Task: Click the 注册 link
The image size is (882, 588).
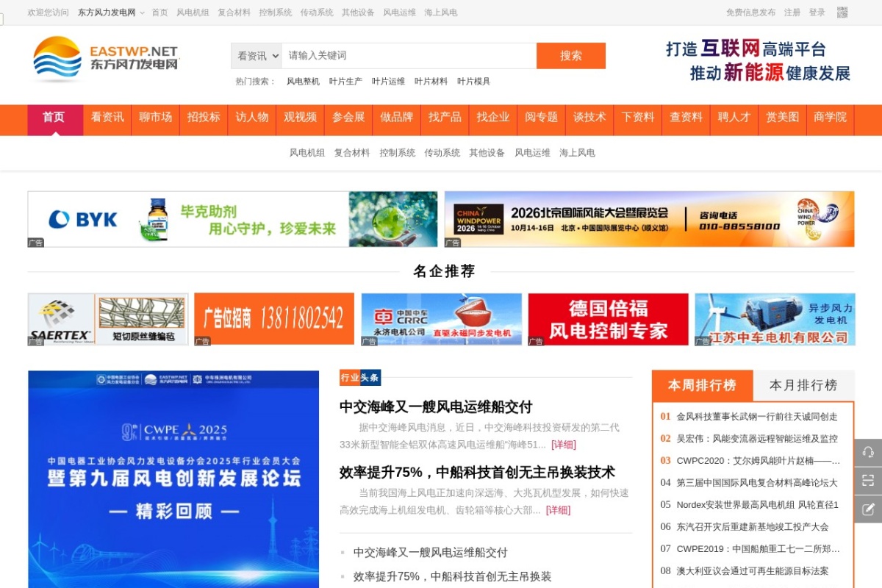Action: (792, 12)
